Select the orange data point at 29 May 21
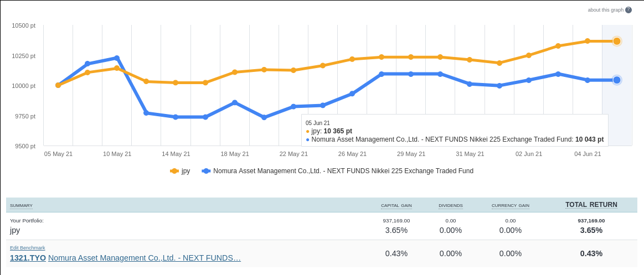 tap(411, 57)
